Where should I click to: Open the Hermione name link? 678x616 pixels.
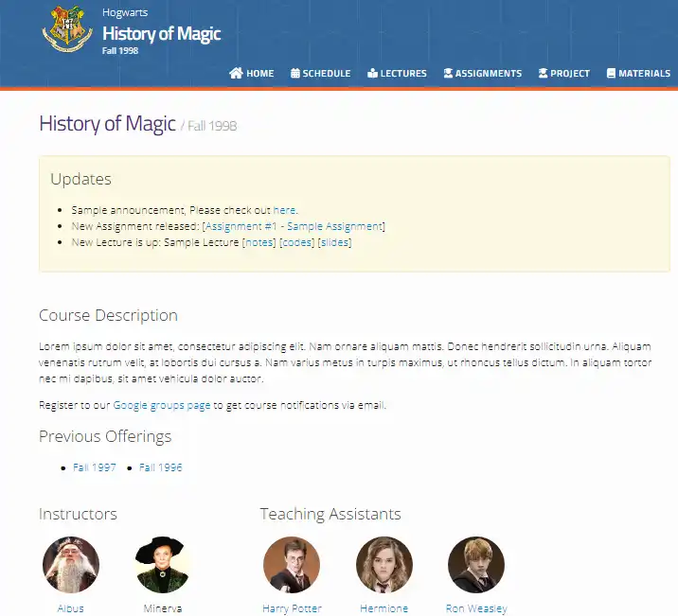pos(384,608)
